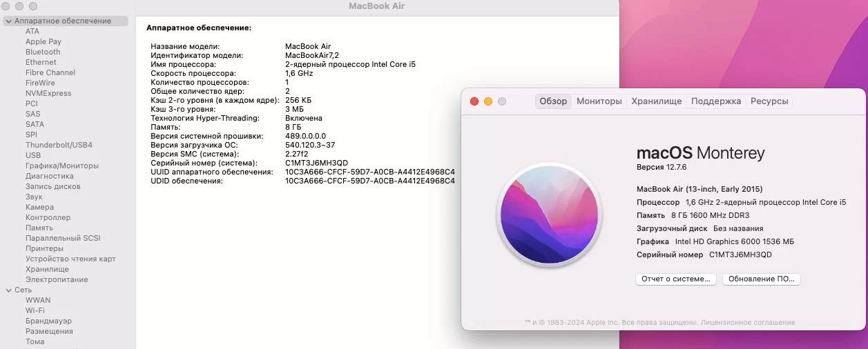
Task: Click the macOS Monterey logo image
Action: 550,215
